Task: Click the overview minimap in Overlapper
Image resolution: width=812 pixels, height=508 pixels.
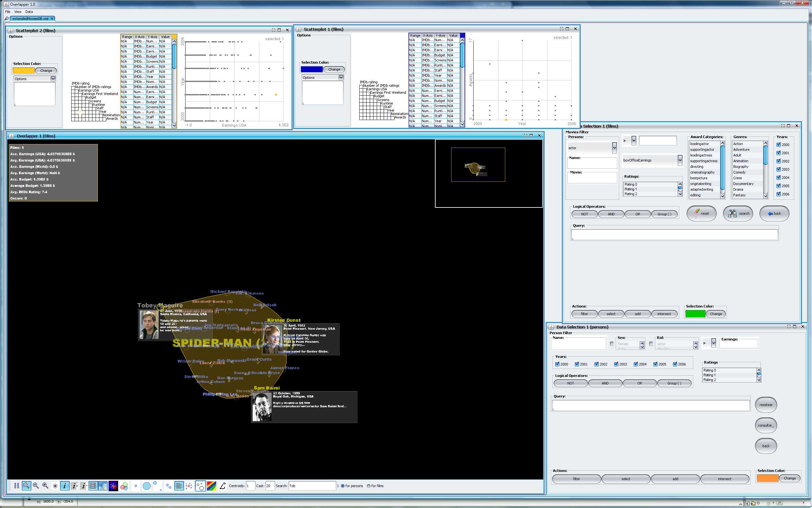Action: point(489,173)
